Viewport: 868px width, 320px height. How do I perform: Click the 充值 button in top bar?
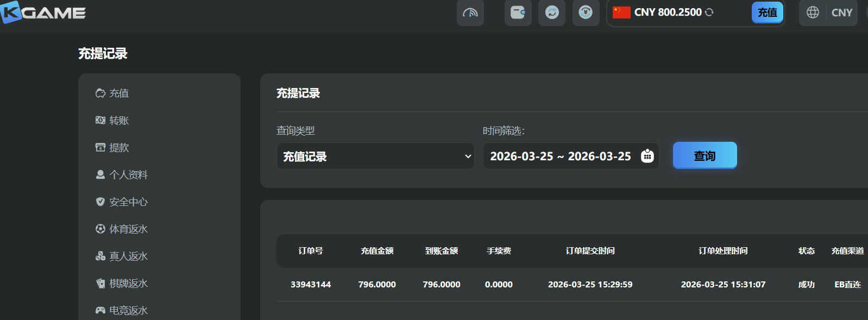pyautogui.click(x=767, y=12)
